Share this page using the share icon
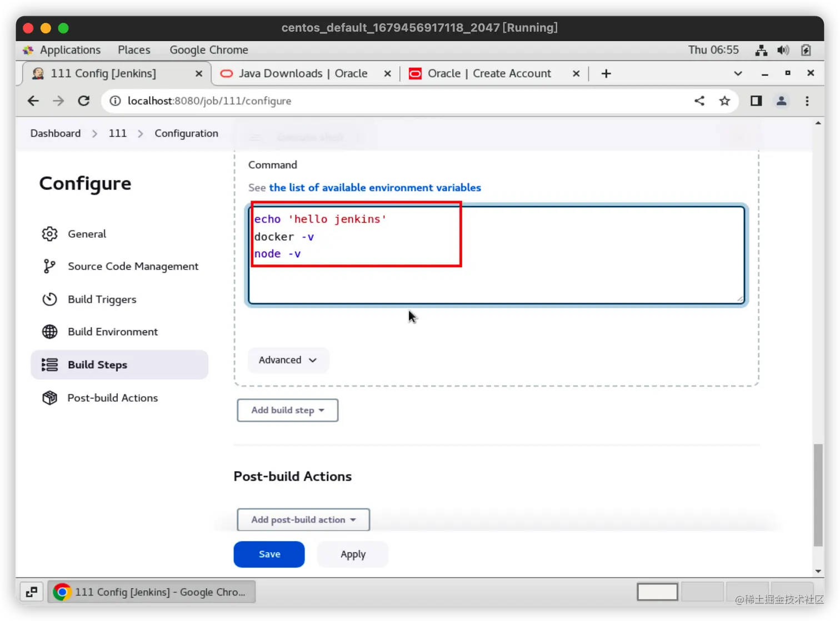 pyautogui.click(x=699, y=101)
